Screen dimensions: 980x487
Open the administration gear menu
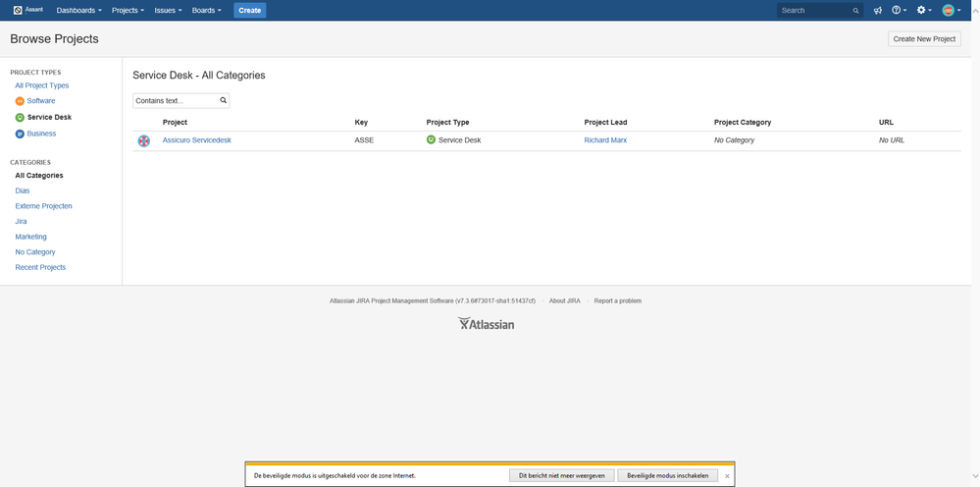pyautogui.click(x=924, y=11)
